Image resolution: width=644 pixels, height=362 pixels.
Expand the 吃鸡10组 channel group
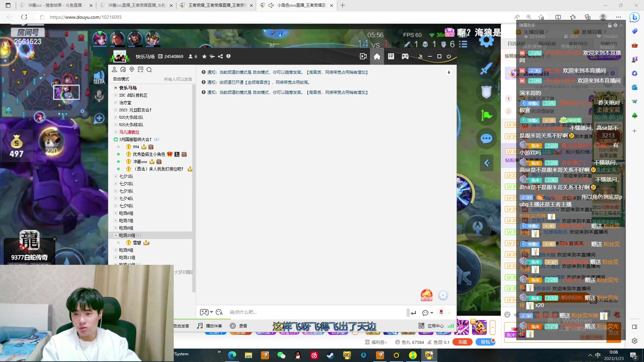pos(116,235)
